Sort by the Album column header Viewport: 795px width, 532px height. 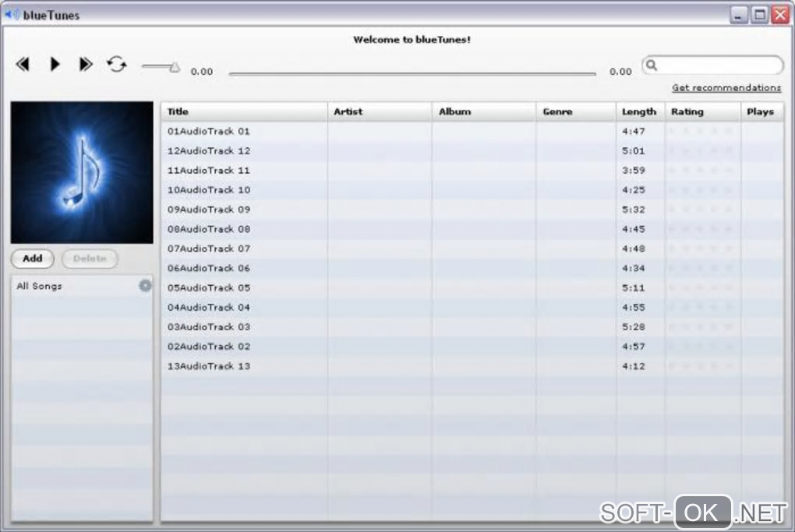point(484,112)
